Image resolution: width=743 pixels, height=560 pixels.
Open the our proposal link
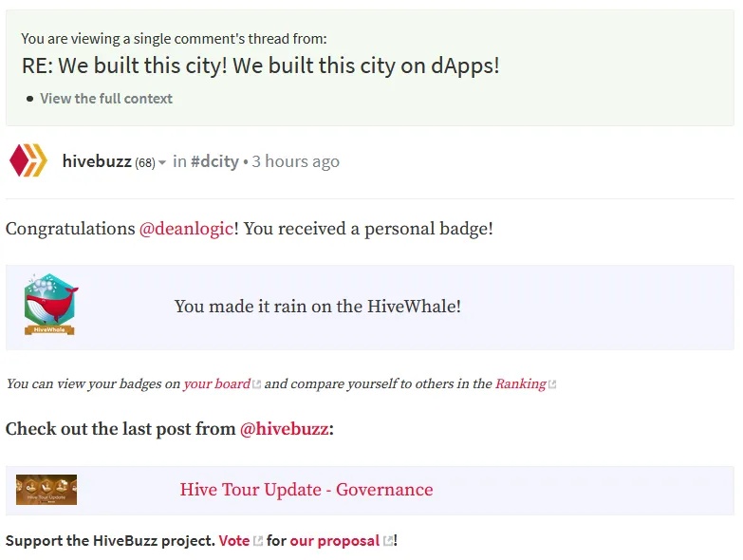point(335,541)
